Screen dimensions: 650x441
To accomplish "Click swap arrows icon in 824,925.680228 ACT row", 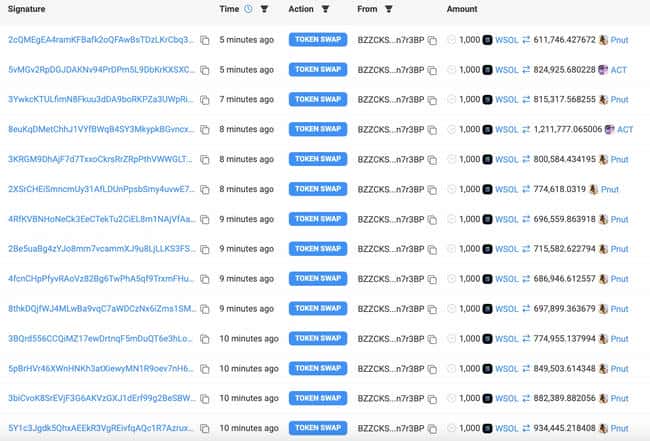I will tap(526, 70).
